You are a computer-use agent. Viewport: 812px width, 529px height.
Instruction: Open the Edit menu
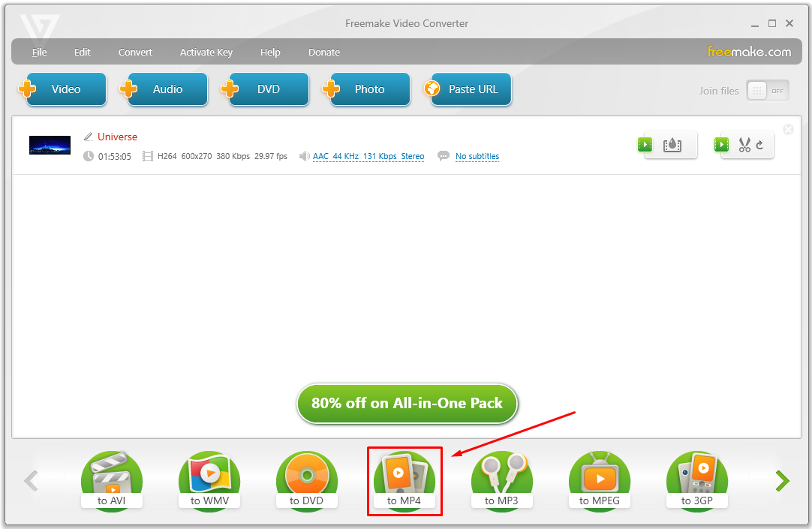(82, 53)
